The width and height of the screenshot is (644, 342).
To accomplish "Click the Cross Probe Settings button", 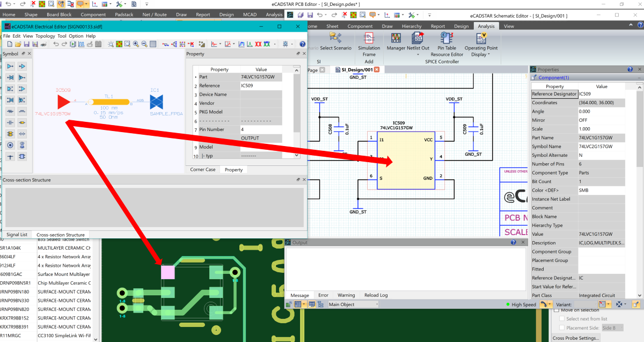I will [576, 338].
